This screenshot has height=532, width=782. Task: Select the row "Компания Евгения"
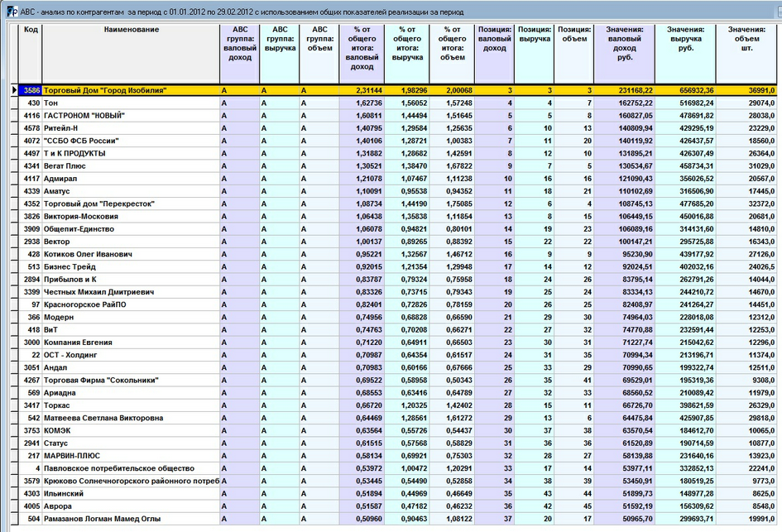[x=397, y=342]
